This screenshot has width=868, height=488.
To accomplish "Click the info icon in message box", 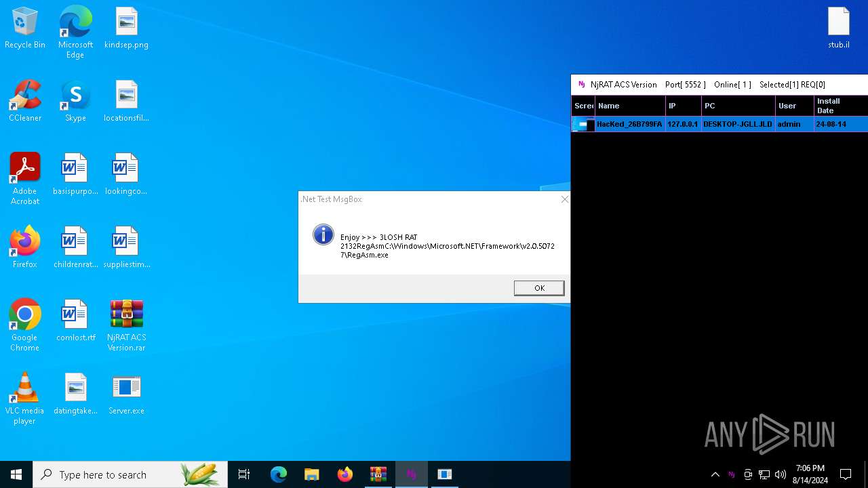I will click(323, 235).
